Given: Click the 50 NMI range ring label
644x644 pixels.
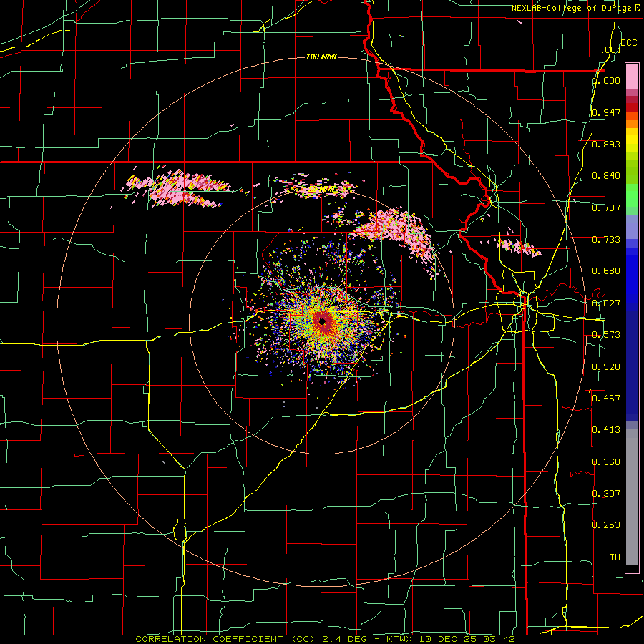Looking at the screenshot, I should coord(321,190).
